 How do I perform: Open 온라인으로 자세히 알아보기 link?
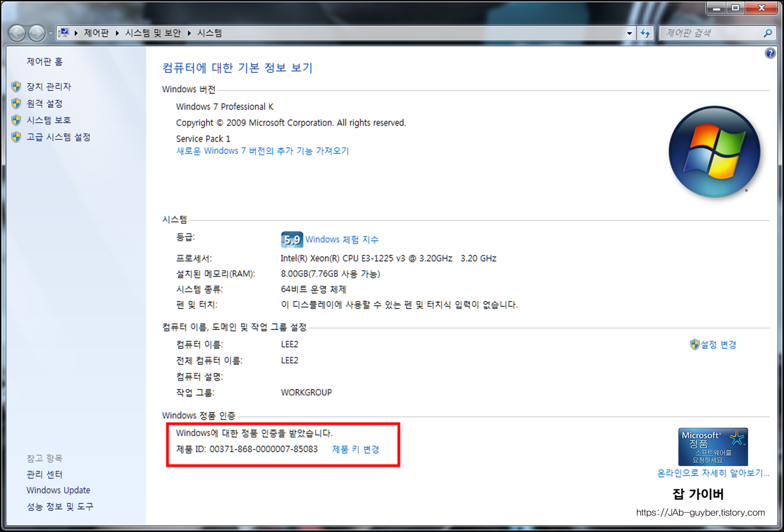(x=713, y=473)
